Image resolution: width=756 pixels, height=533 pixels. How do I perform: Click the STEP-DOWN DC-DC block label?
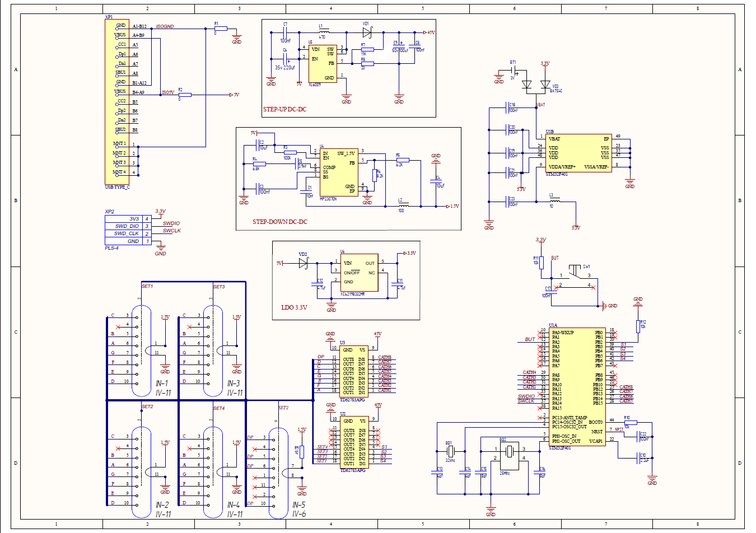pyautogui.click(x=279, y=222)
